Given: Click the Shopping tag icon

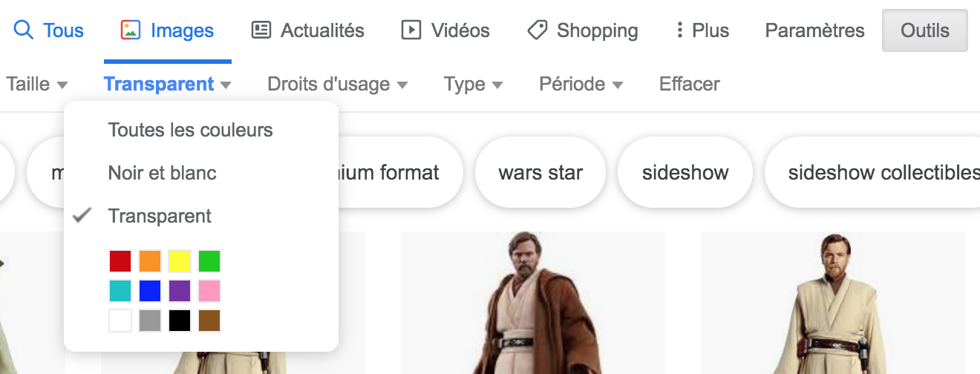Looking at the screenshot, I should point(538,30).
